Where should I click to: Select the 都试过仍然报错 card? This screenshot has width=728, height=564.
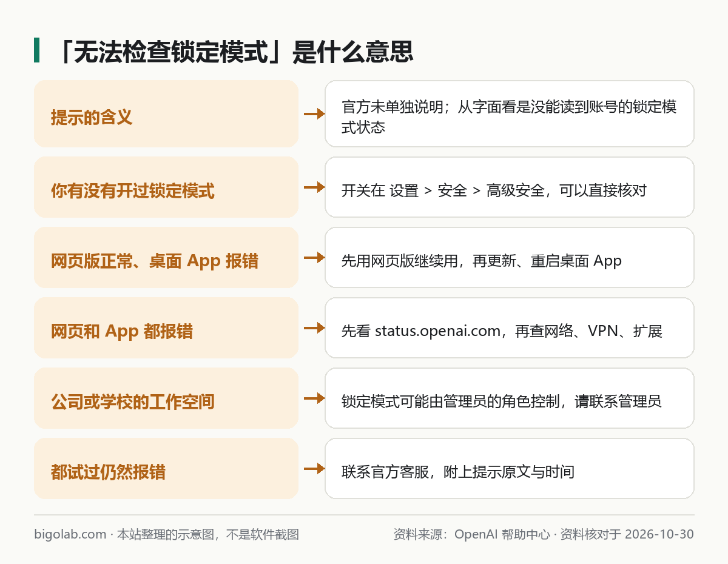pos(166,469)
